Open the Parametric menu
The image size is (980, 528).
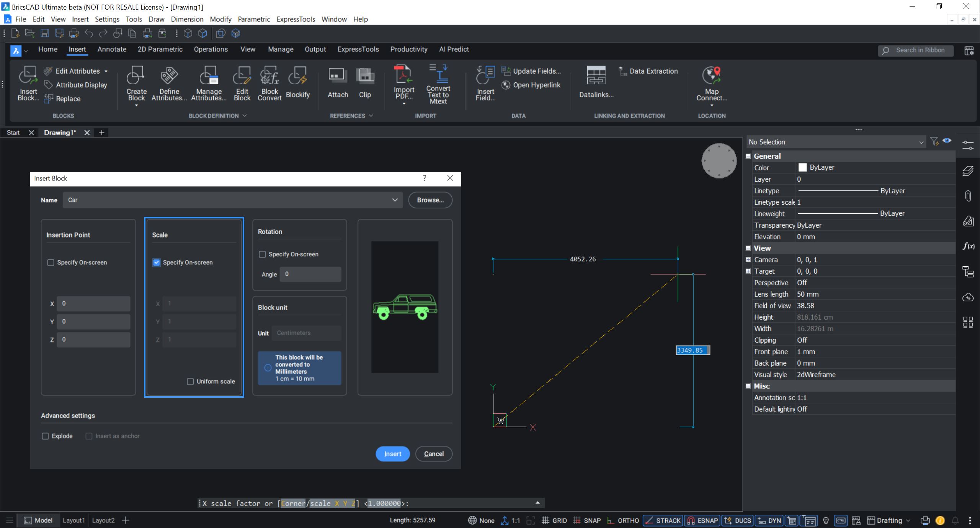tap(253, 19)
